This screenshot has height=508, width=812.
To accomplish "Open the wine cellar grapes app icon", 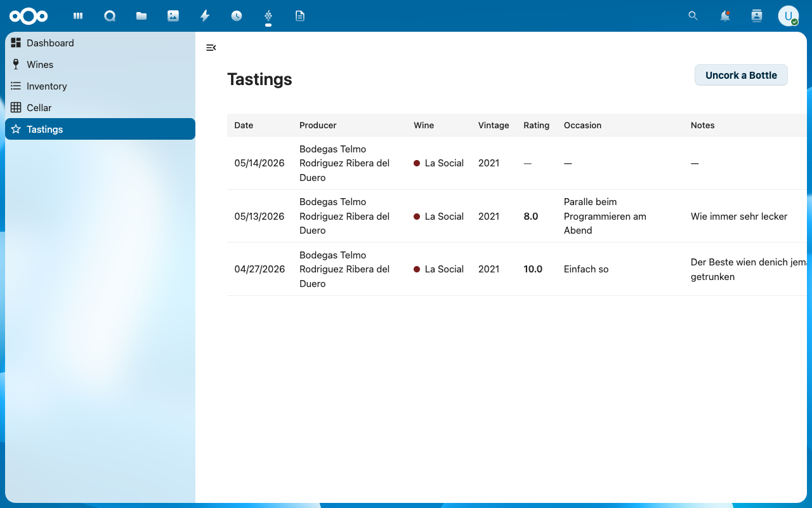I will click(268, 16).
